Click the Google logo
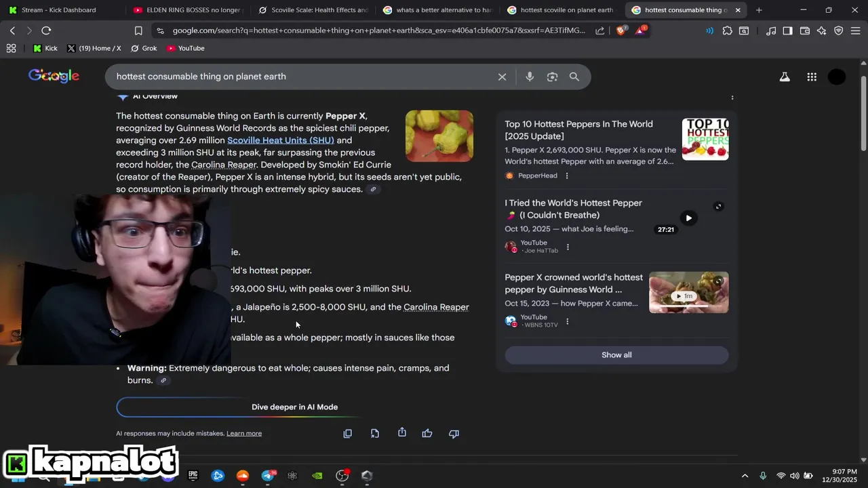Screen dimensions: 868x488 coord(54,76)
